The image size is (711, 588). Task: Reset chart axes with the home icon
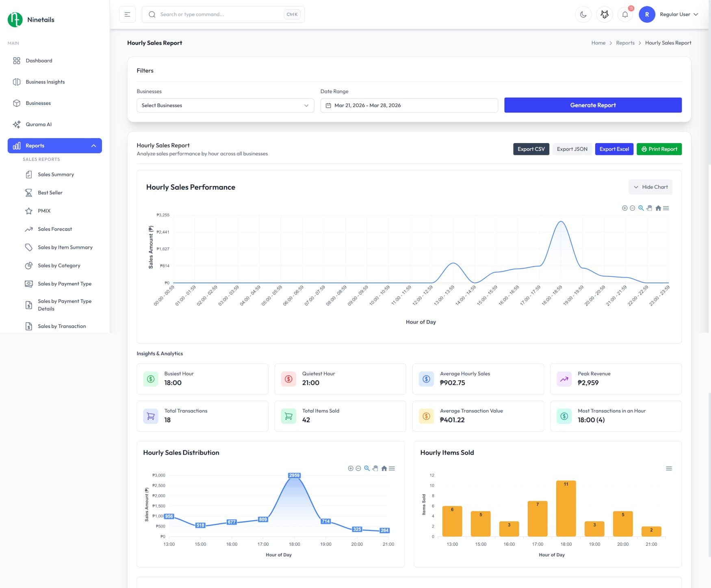(x=658, y=208)
